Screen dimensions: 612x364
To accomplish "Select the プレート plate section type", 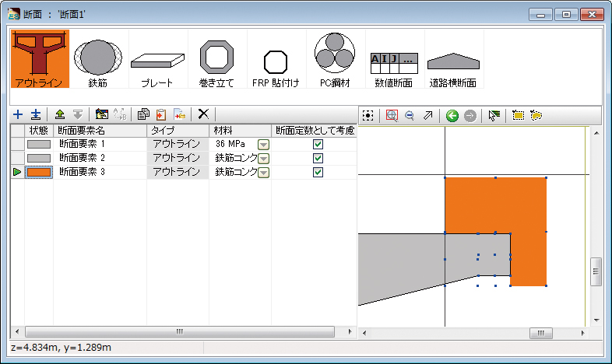I will pyautogui.click(x=157, y=59).
